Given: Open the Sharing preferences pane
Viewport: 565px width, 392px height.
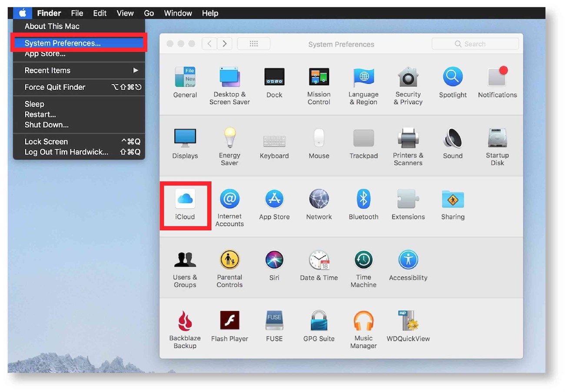Looking at the screenshot, I should coord(452,205).
